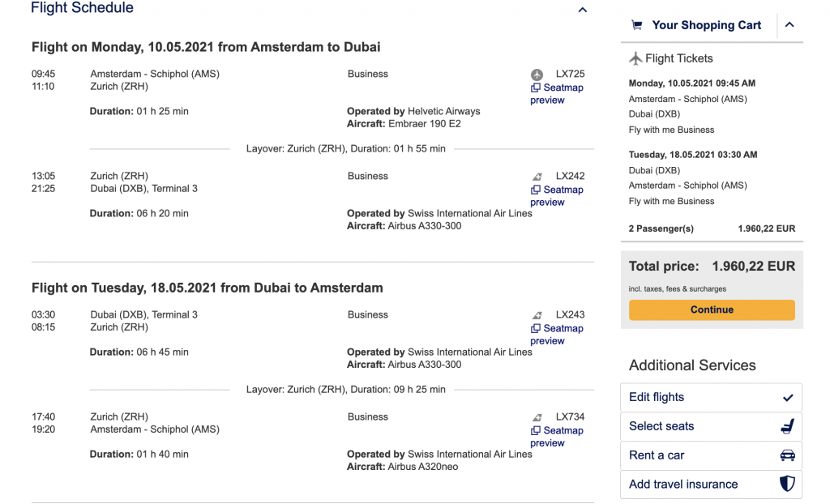This screenshot has width=830, height=504.
Task: Click the airplane icon beside Flight Tickets
Action: click(635, 58)
